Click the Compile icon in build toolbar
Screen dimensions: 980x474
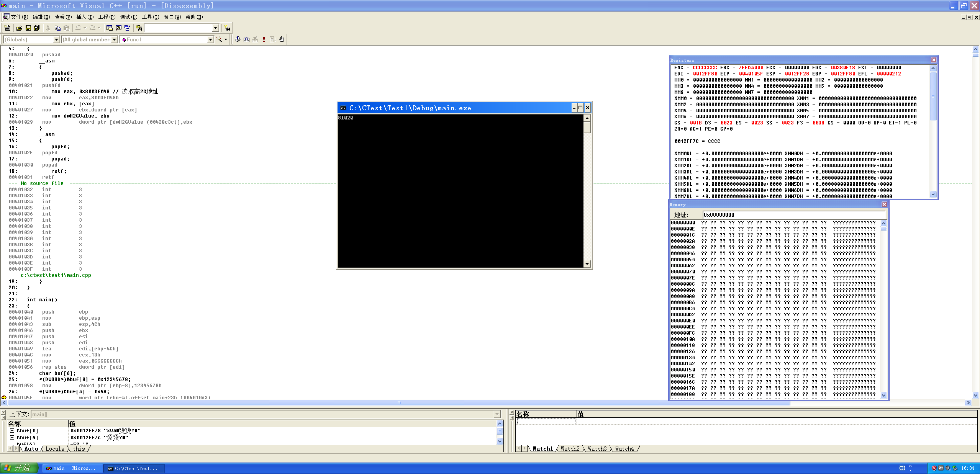(238, 39)
